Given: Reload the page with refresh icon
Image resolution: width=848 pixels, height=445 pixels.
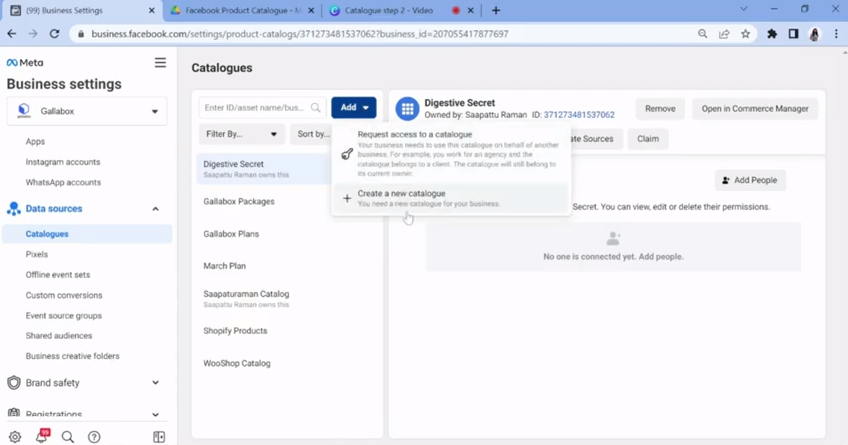Looking at the screenshot, I should click(54, 34).
